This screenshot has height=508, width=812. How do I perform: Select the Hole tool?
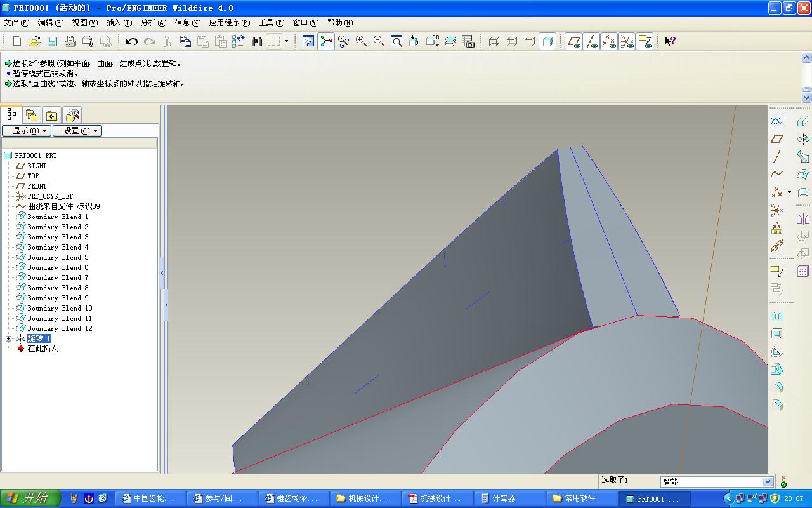(776, 316)
